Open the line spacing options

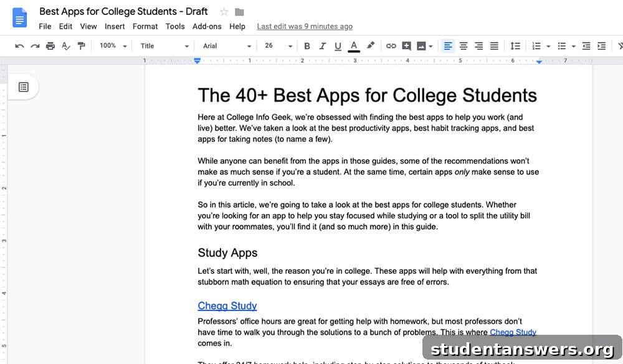click(515, 46)
